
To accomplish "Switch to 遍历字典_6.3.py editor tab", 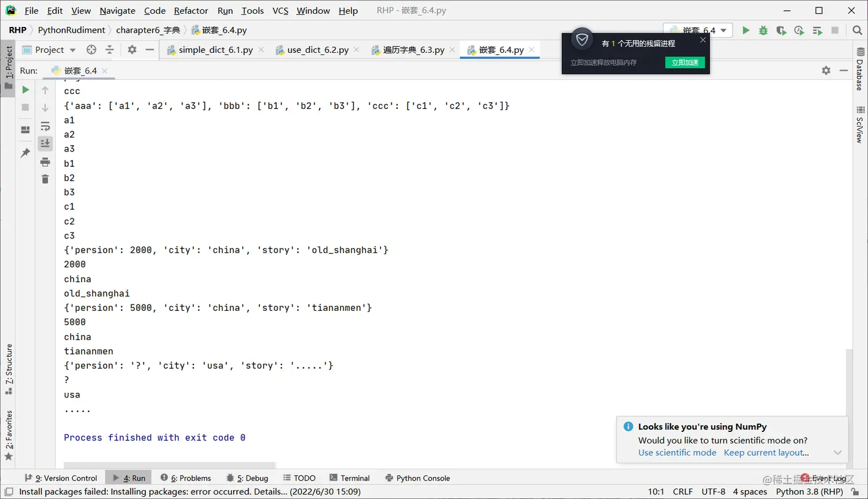I will pos(413,50).
